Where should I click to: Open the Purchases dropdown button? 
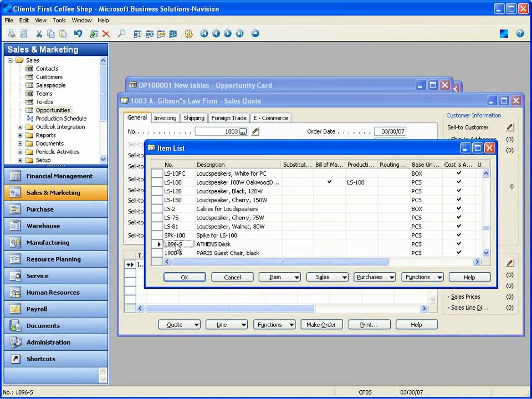click(x=375, y=277)
